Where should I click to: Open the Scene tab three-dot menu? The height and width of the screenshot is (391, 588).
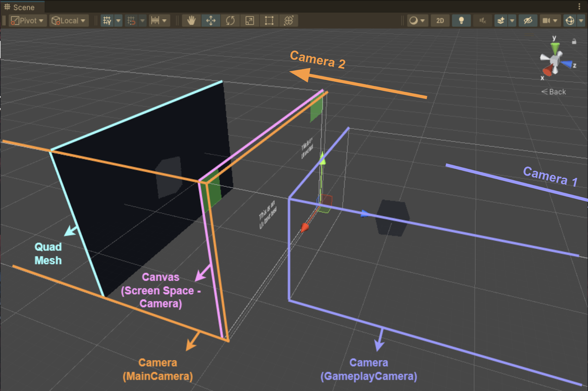pos(579,6)
